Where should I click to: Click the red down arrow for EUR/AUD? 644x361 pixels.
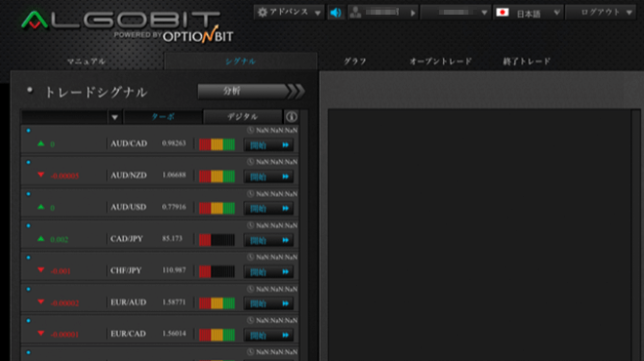(x=41, y=301)
